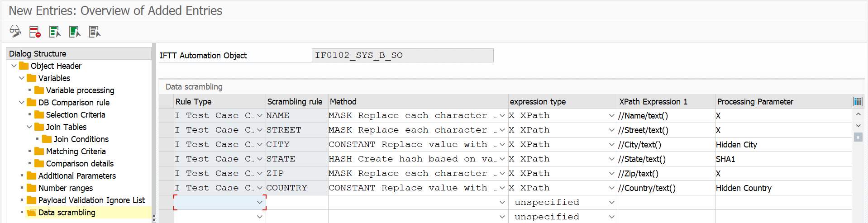
Task: Open the table column settings icon
Action: click(858, 101)
